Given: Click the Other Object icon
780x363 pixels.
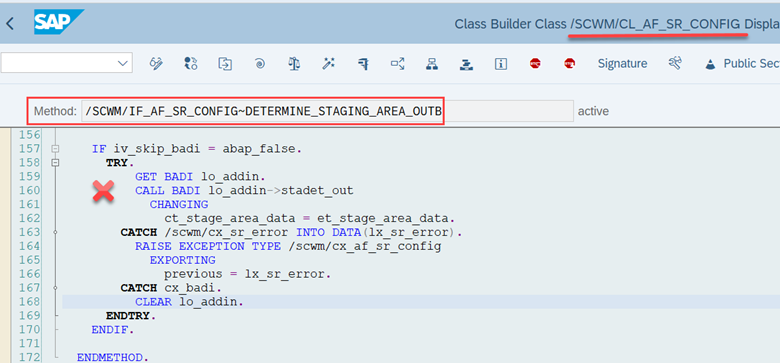Looking at the screenshot, I should [225, 63].
